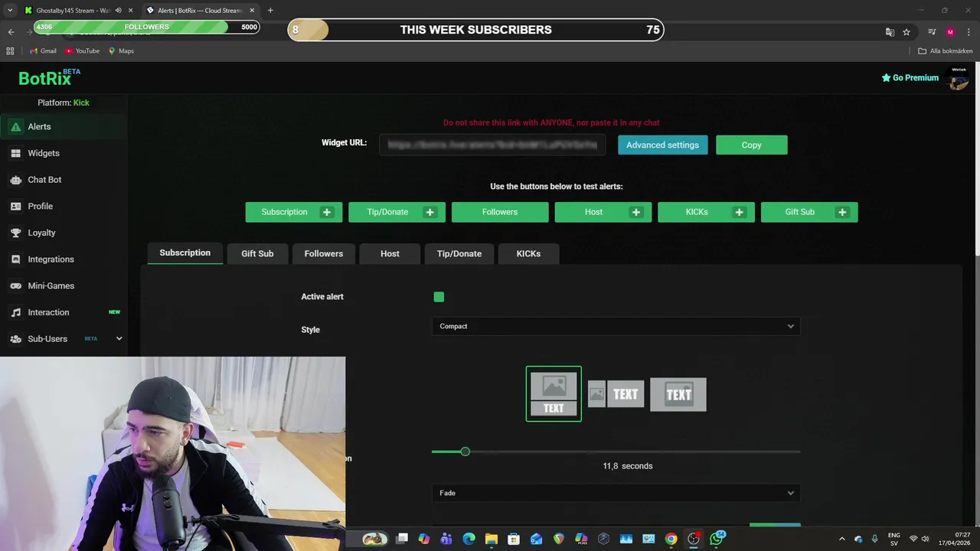Close the Alerts | BotRix browser tab
This screenshot has width=980, height=551.
[252, 11]
